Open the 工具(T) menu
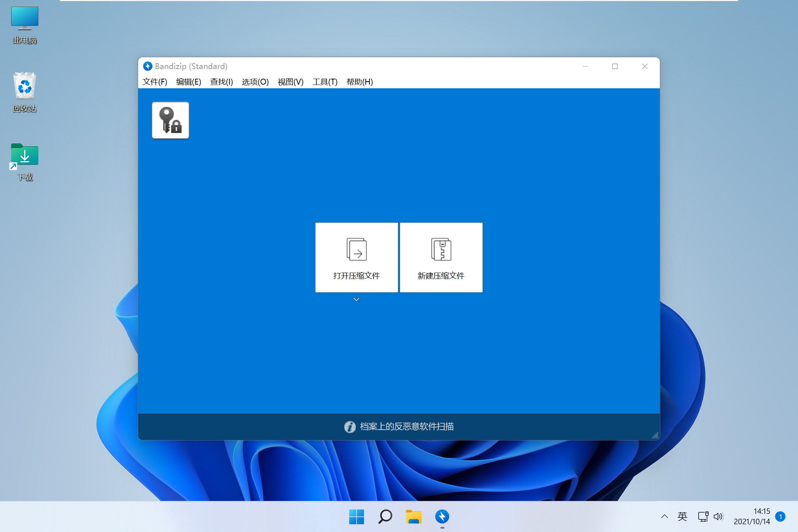The image size is (798, 532). click(x=325, y=82)
